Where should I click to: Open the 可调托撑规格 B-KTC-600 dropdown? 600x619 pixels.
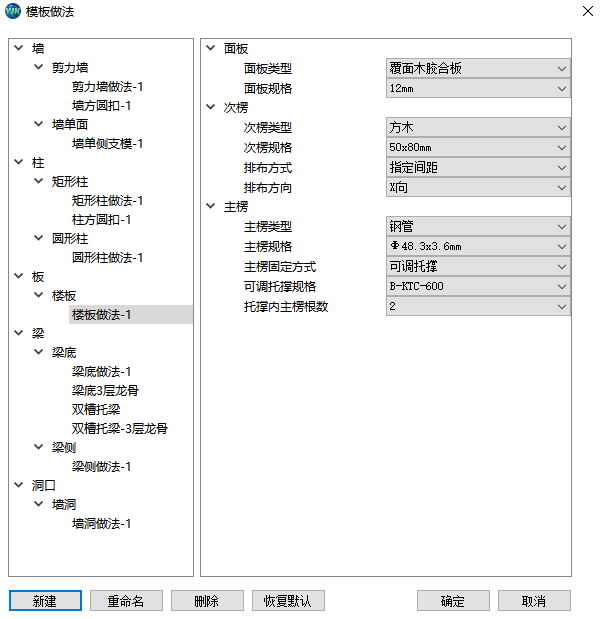[478, 286]
